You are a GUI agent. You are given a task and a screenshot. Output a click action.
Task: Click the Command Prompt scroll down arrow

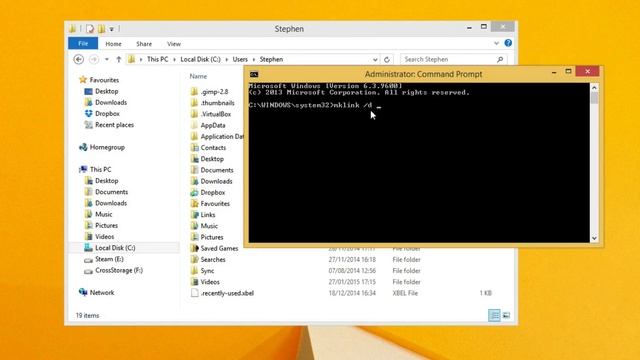pos(594,238)
